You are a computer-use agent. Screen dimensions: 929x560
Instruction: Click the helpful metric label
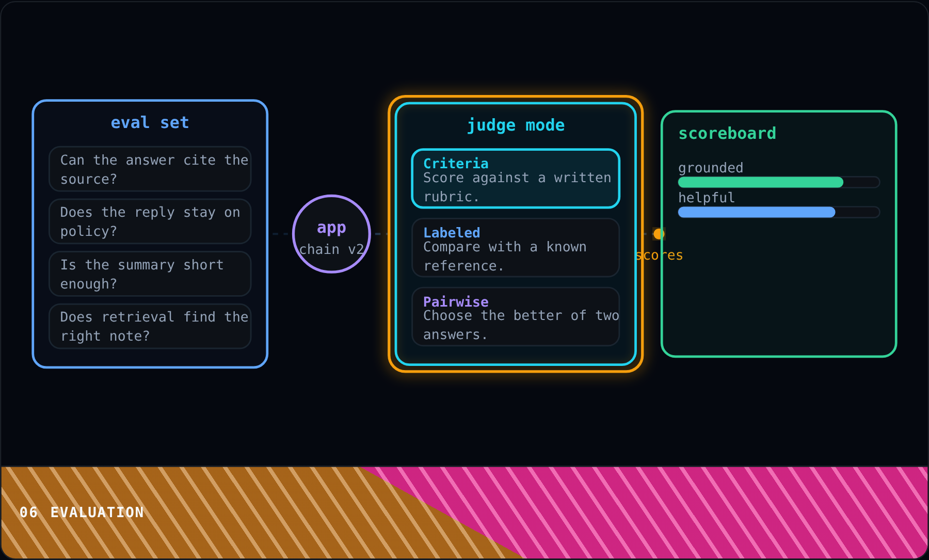coord(706,198)
